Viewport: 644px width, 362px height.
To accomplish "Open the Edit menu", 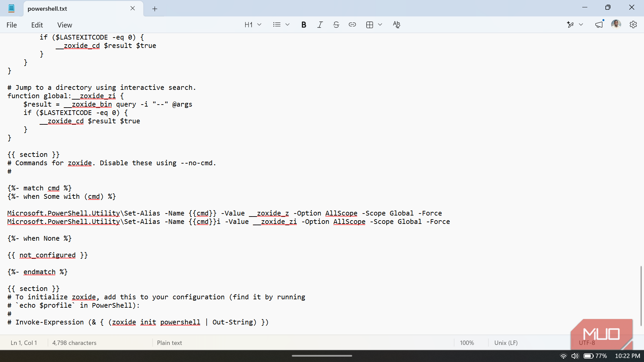I will coord(37,25).
